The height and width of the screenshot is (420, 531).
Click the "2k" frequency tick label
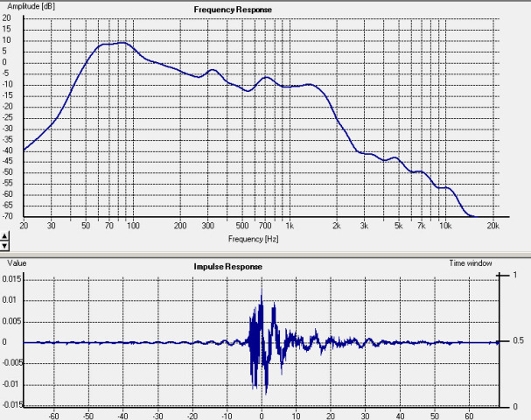(x=337, y=226)
